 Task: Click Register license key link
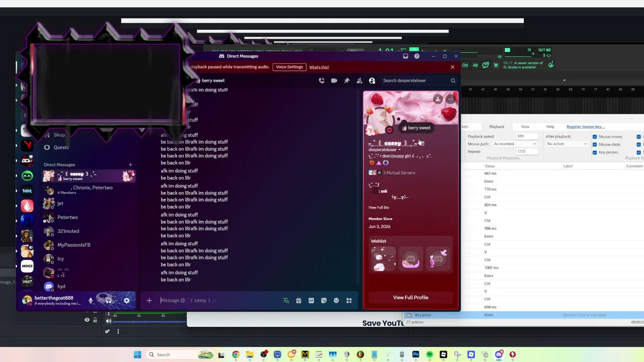click(x=586, y=127)
